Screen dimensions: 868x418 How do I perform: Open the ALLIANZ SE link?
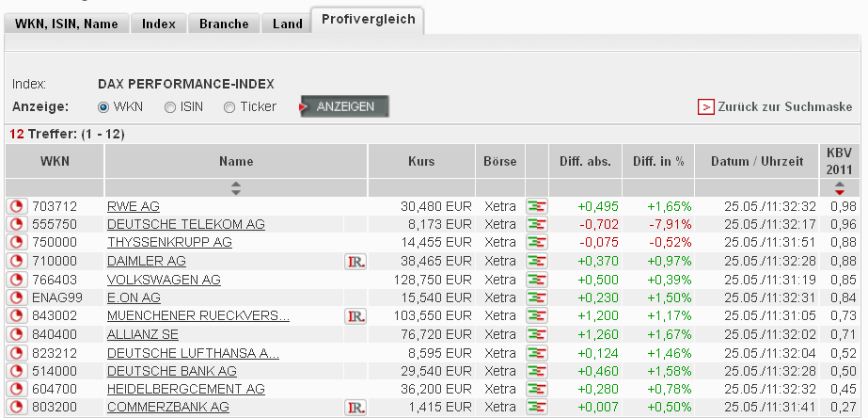point(143,334)
